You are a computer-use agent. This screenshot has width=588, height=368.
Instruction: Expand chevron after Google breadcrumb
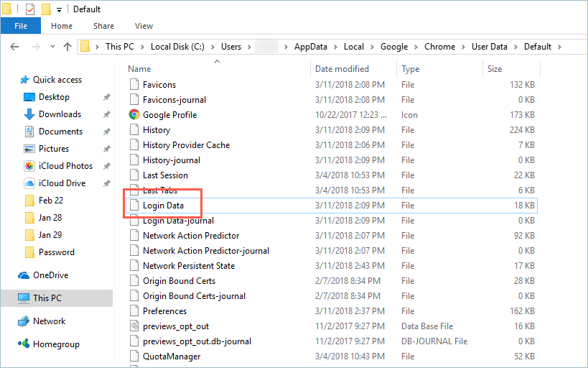(x=416, y=47)
